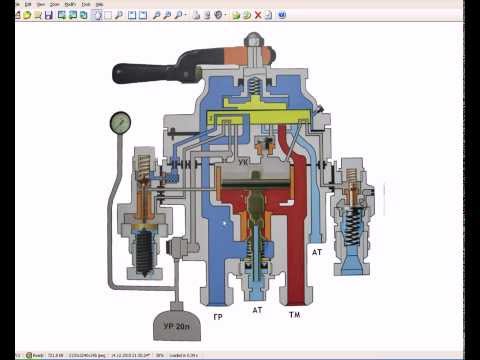This screenshot has width=480, height=360.
Task: Click the green arrow icon left of red X
Action: [247, 15]
